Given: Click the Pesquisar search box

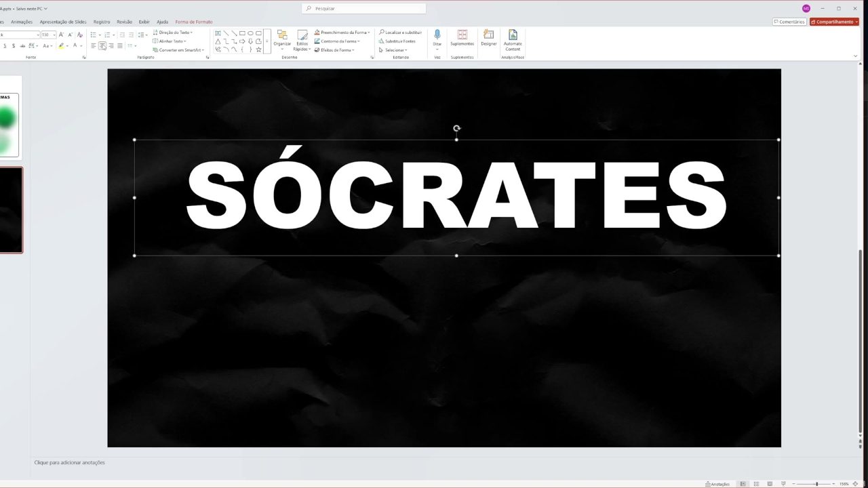Looking at the screenshot, I should click(364, 8).
